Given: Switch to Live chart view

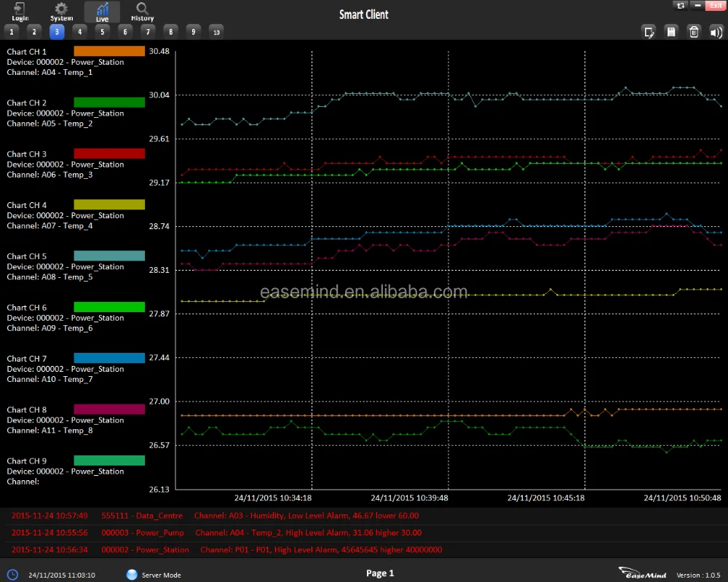Looking at the screenshot, I should click(102, 10).
